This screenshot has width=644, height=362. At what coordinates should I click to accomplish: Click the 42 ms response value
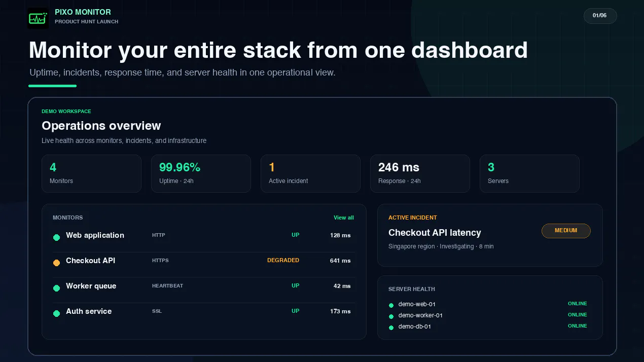click(342, 286)
